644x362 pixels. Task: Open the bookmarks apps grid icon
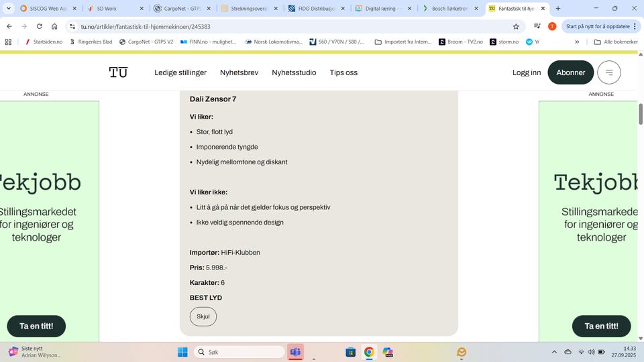pos(8,42)
